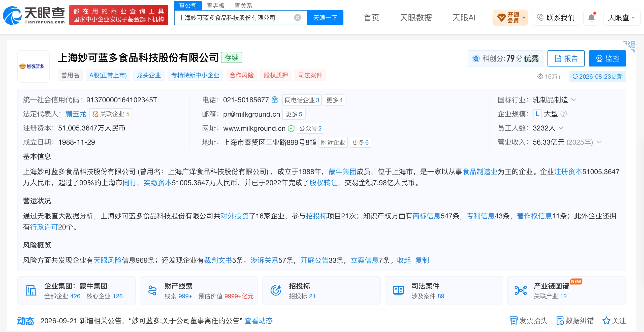Open 天眼数据 in navigation
The width and height of the screenshot is (644, 332).
416,18
